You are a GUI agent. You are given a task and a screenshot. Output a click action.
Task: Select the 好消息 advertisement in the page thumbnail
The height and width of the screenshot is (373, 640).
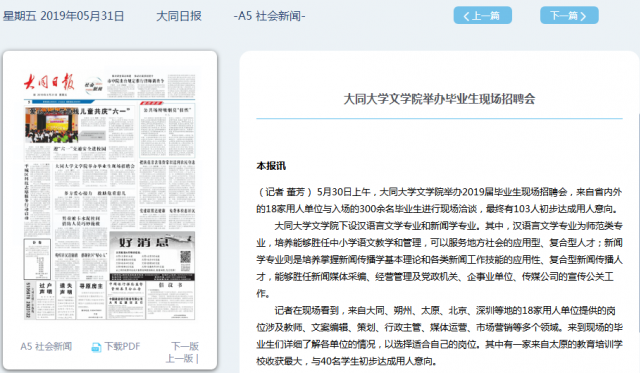[x=152, y=255]
